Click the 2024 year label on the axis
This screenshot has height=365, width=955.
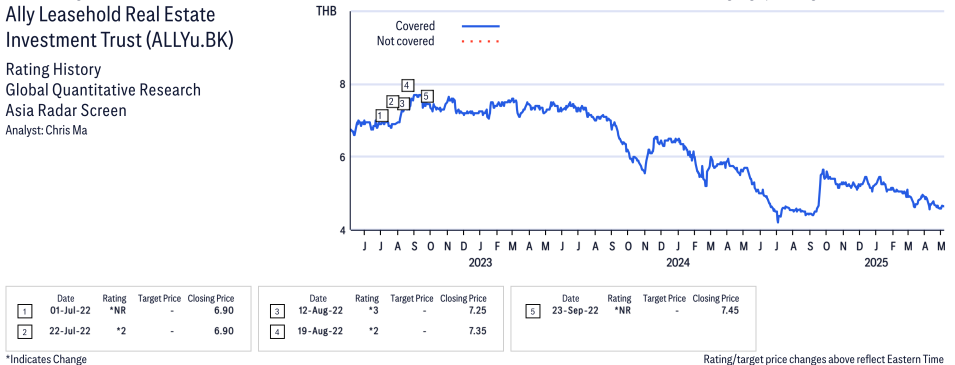point(678,263)
